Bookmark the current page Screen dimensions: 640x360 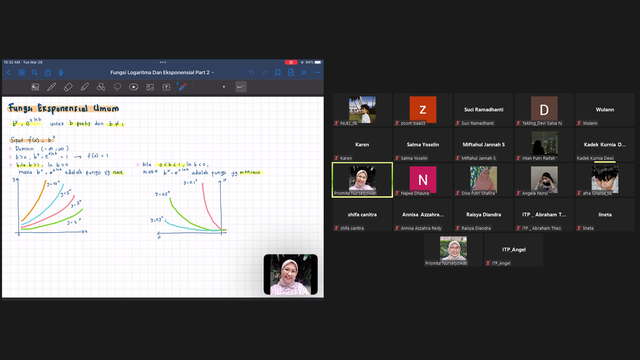[278, 73]
